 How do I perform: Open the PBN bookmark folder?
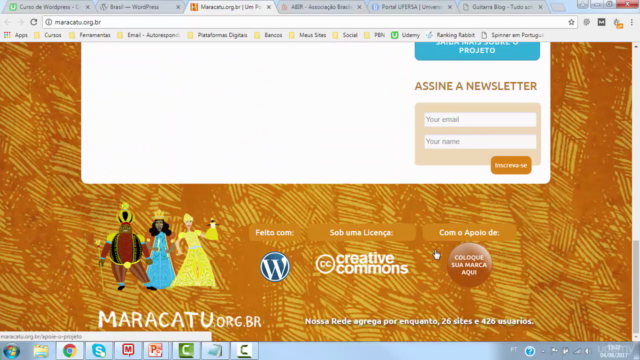(374, 35)
